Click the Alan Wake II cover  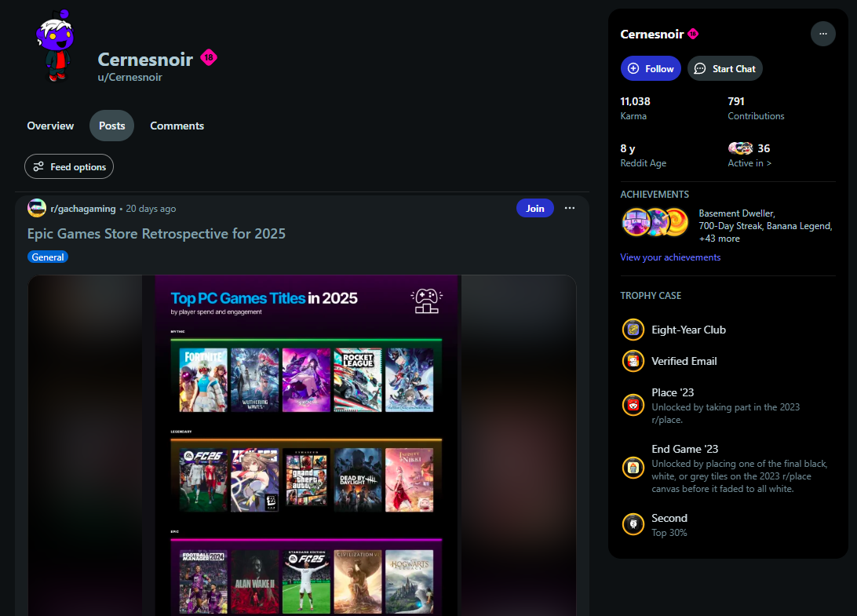click(x=255, y=581)
